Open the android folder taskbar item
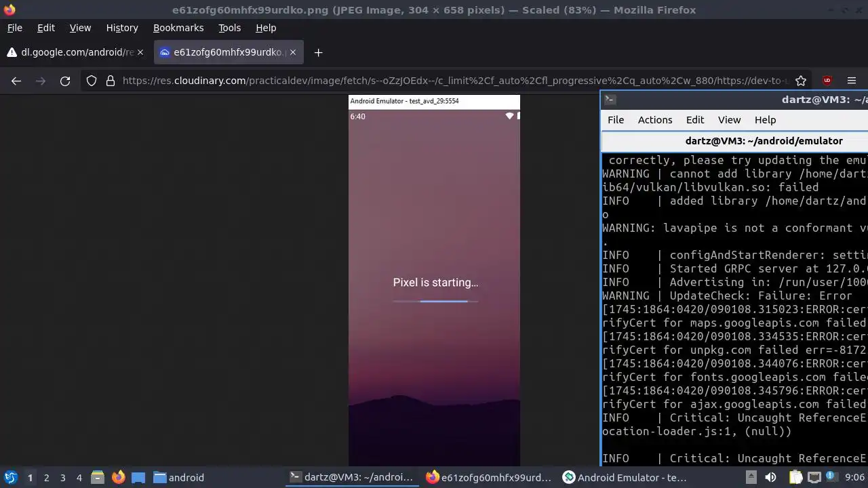 pos(179,477)
